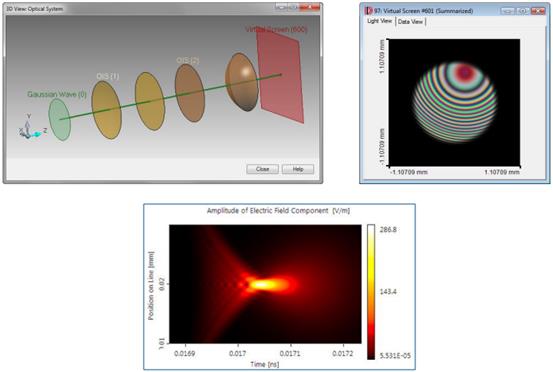
Task: Close the Virtual Screen #601 window
Action: tap(538, 11)
